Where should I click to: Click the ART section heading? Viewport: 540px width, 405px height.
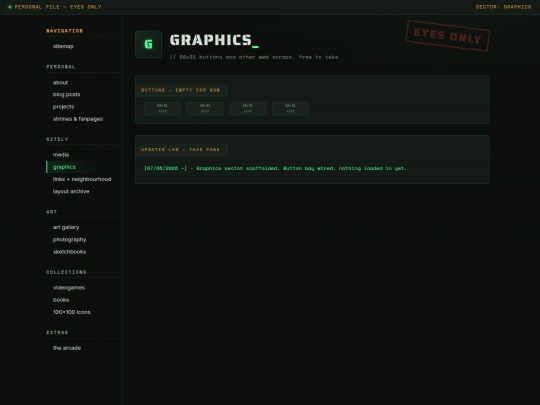point(52,212)
